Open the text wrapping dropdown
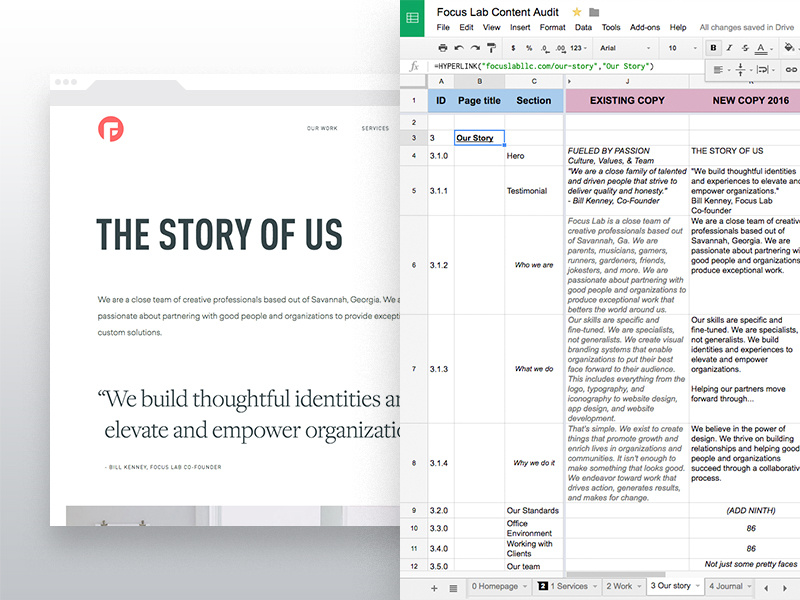The height and width of the screenshot is (600, 800). tap(765, 69)
